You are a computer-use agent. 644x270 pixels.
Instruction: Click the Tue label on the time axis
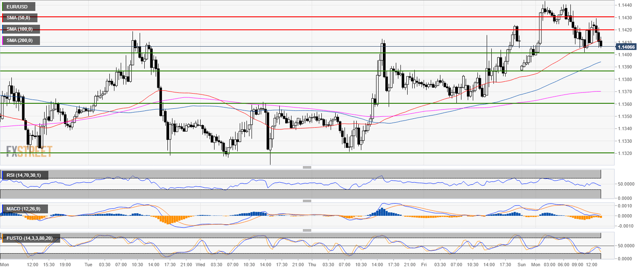coord(88,265)
